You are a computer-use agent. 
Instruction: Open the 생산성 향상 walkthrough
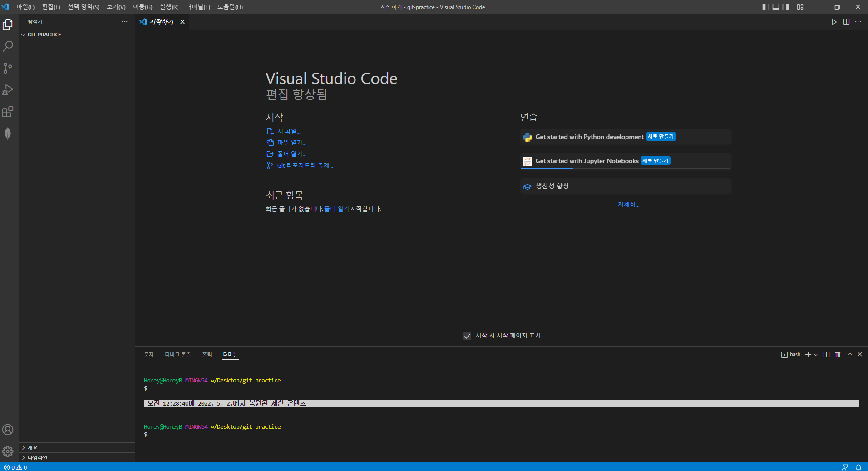[626, 186]
